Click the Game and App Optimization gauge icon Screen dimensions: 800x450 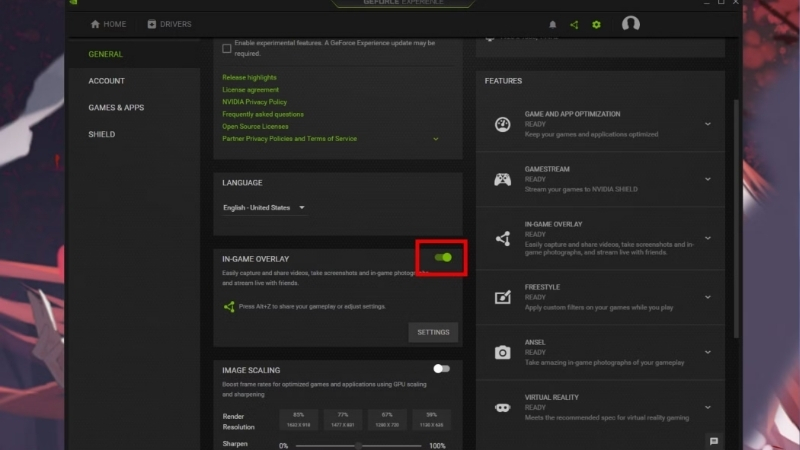[503, 124]
